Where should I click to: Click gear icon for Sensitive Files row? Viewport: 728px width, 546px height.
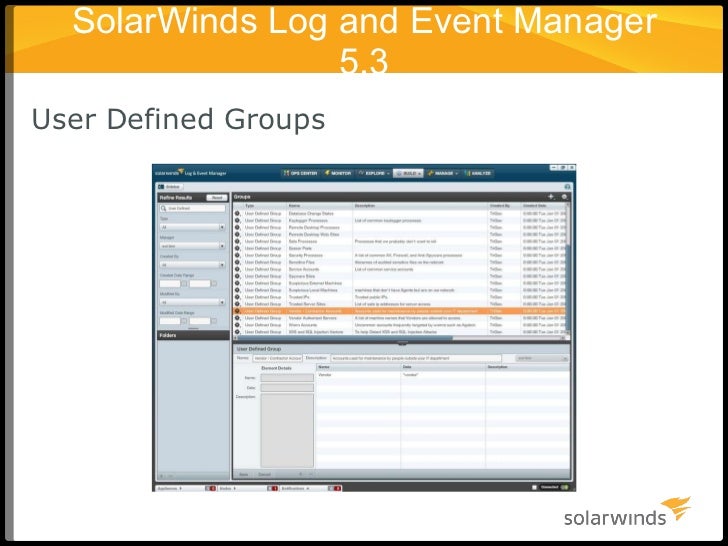point(237,262)
